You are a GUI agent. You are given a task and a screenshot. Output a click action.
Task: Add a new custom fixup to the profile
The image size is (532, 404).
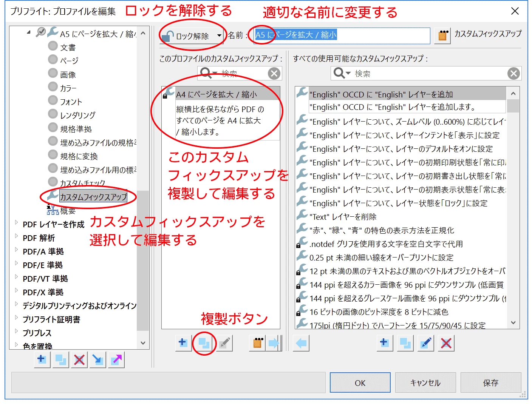pyautogui.click(x=183, y=343)
